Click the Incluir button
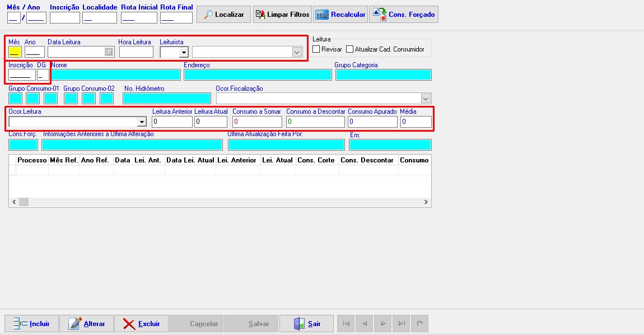 (31, 323)
